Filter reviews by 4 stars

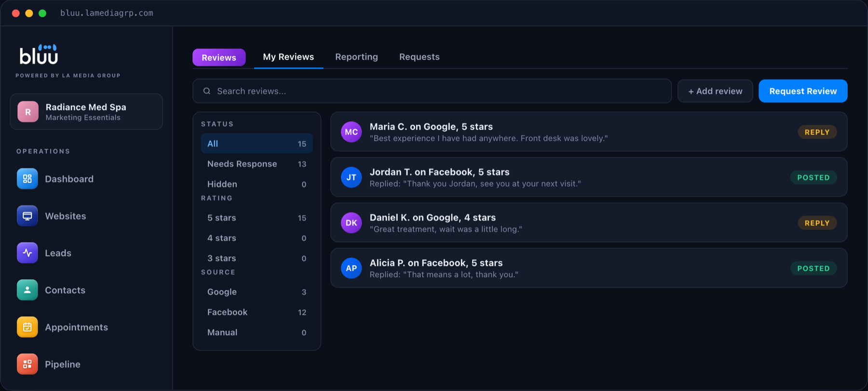point(257,238)
